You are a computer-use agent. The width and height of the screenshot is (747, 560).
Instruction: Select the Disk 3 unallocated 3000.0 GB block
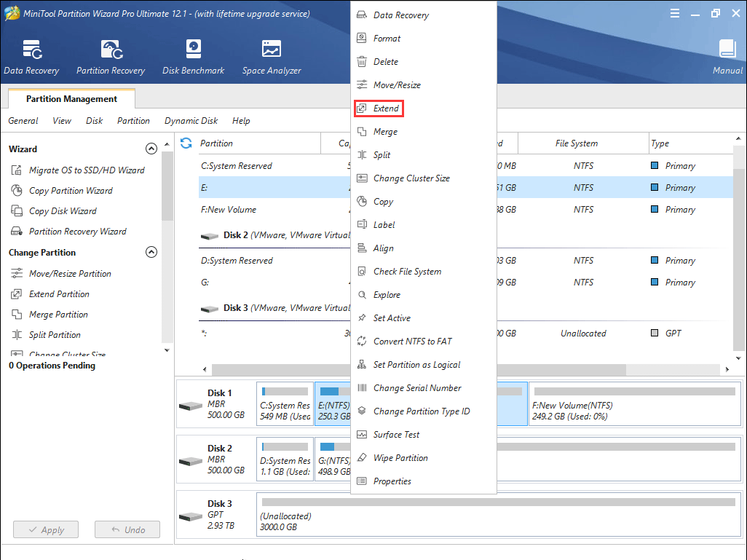pos(499,515)
